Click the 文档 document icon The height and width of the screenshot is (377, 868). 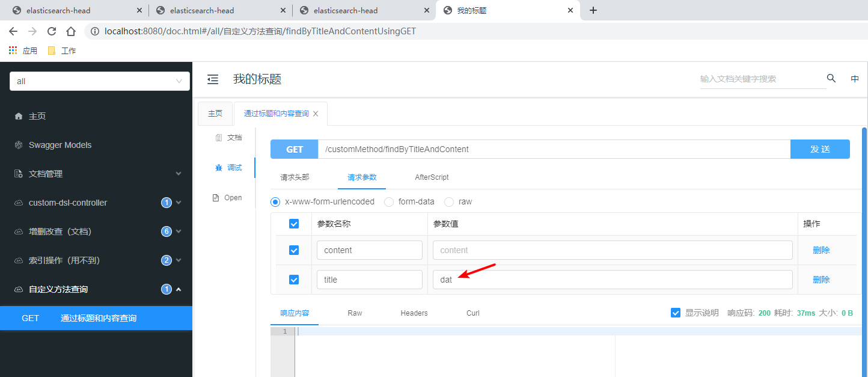pyautogui.click(x=218, y=138)
